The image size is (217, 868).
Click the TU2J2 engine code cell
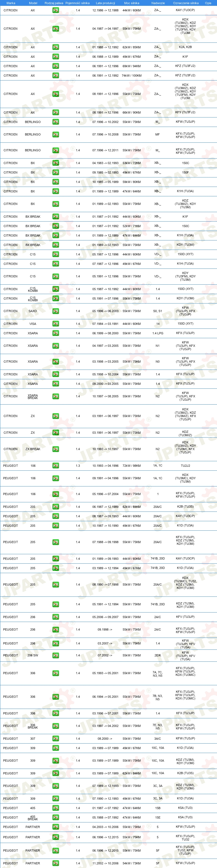(x=185, y=466)
